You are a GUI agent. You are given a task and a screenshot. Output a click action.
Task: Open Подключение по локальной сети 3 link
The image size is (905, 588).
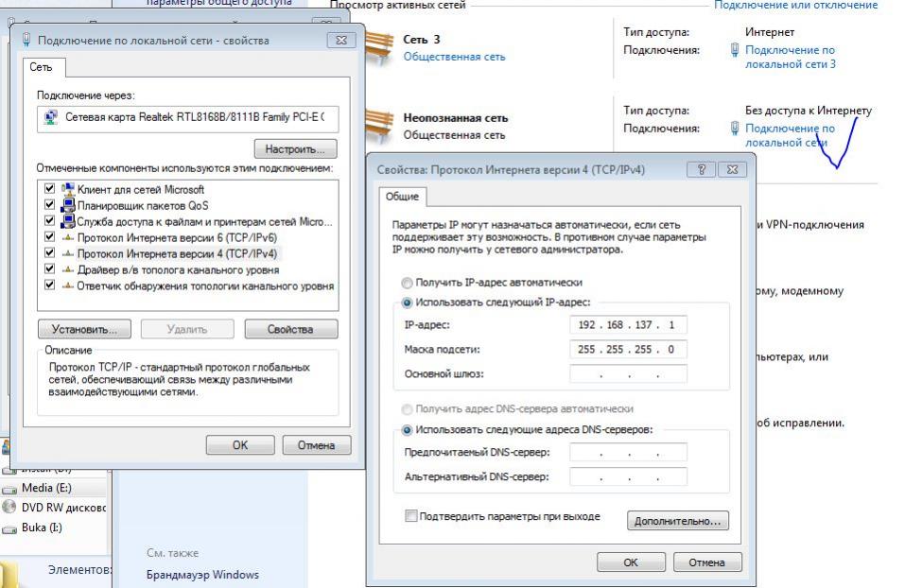pos(791,57)
